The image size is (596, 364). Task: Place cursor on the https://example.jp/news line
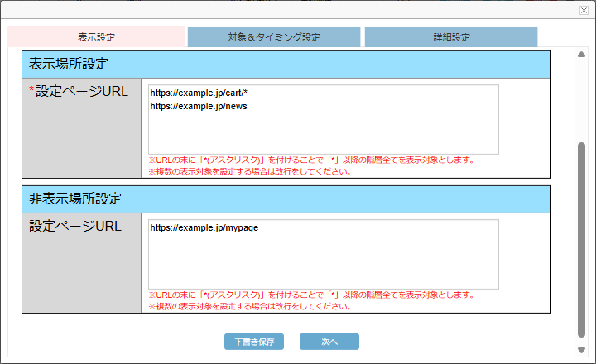click(x=199, y=106)
